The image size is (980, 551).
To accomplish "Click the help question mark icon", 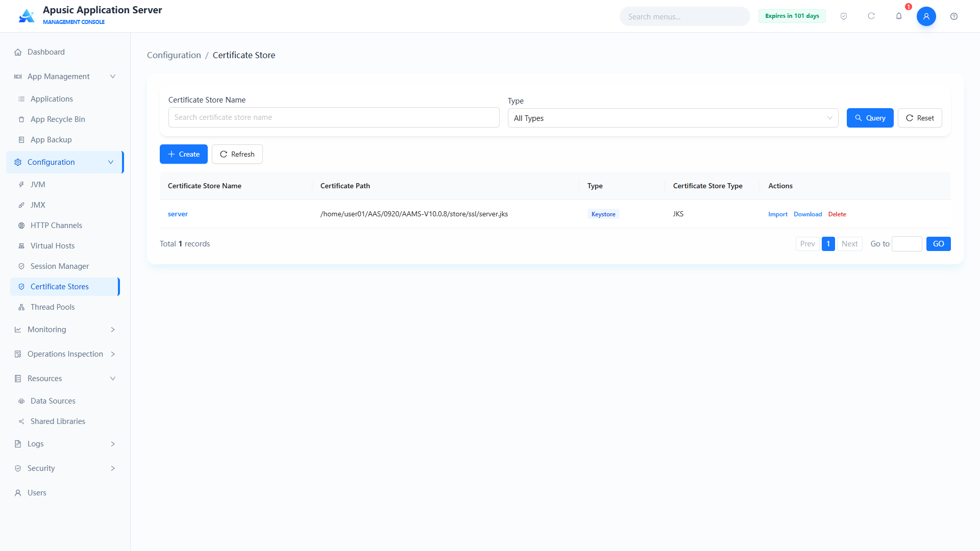I will pyautogui.click(x=954, y=16).
